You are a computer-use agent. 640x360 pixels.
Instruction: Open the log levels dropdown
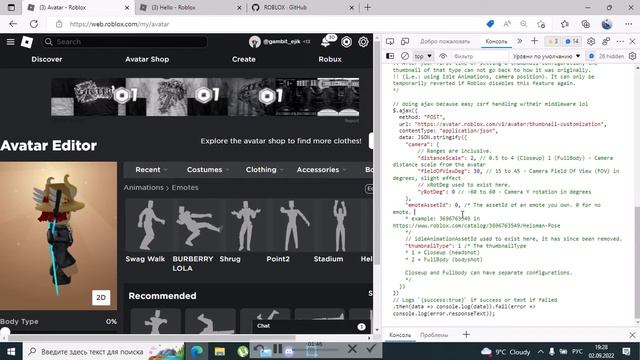coord(546,56)
